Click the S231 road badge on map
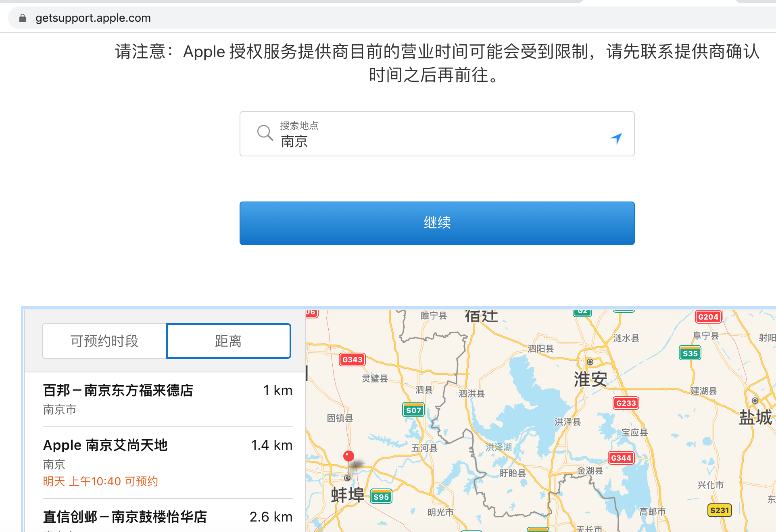776x532 pixels. [720, 510]
